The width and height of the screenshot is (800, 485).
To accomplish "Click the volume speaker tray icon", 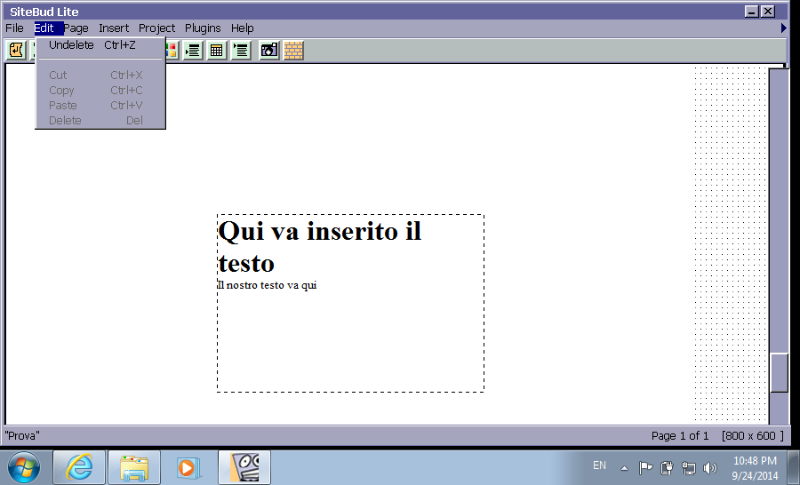I will [710, 467].
